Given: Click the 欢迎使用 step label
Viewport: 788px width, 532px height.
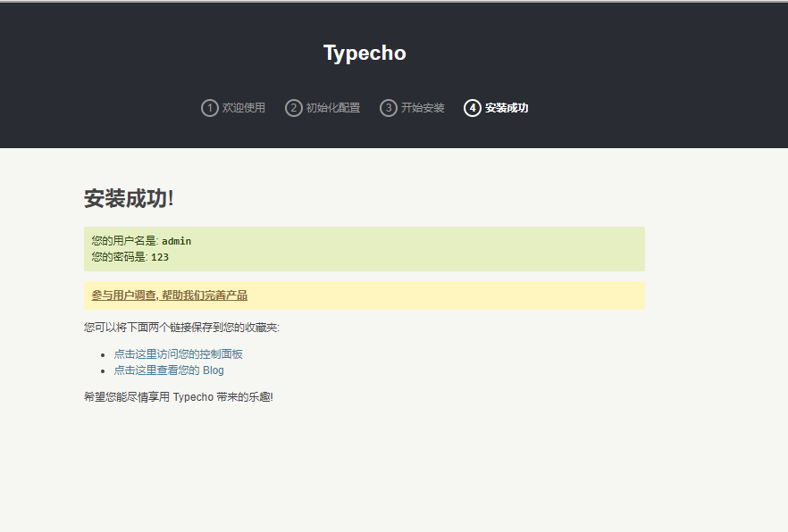Looking at the screenshot, I should pos(244,108).
